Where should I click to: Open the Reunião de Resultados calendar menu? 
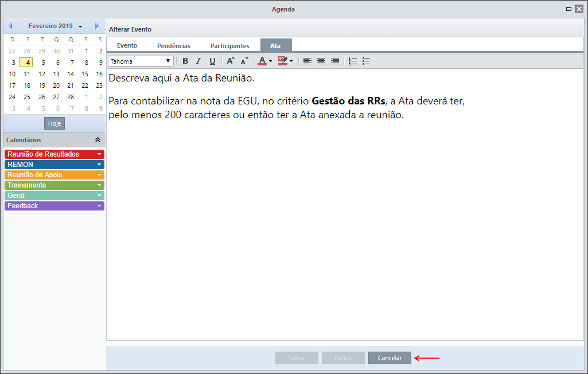tap(99, 154)
